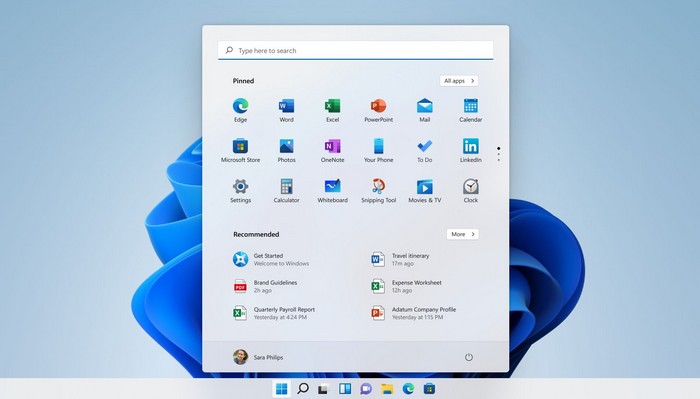This screenshot has width=700, height=399.
Task: Click the power button icon
Action: (x=469, y=357)
